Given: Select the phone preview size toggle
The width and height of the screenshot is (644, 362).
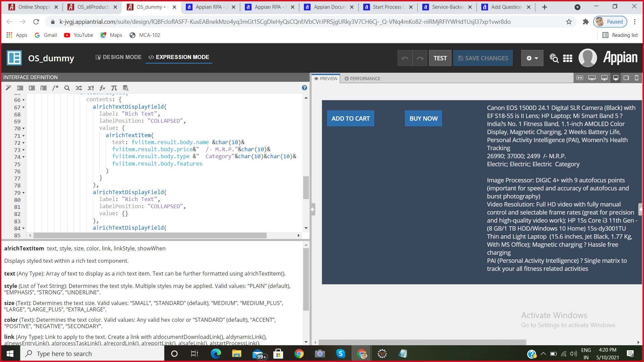Looking at the screenshot, I should pos(637,78).
